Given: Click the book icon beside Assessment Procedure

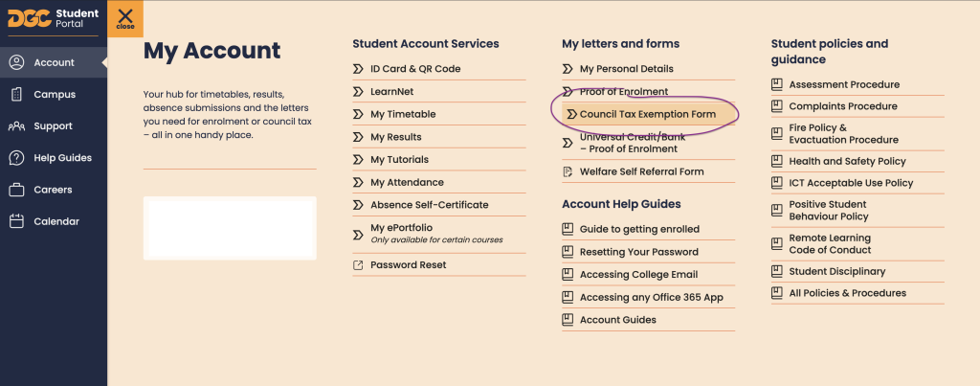Looking at the screenshot, I should [777, 84].
